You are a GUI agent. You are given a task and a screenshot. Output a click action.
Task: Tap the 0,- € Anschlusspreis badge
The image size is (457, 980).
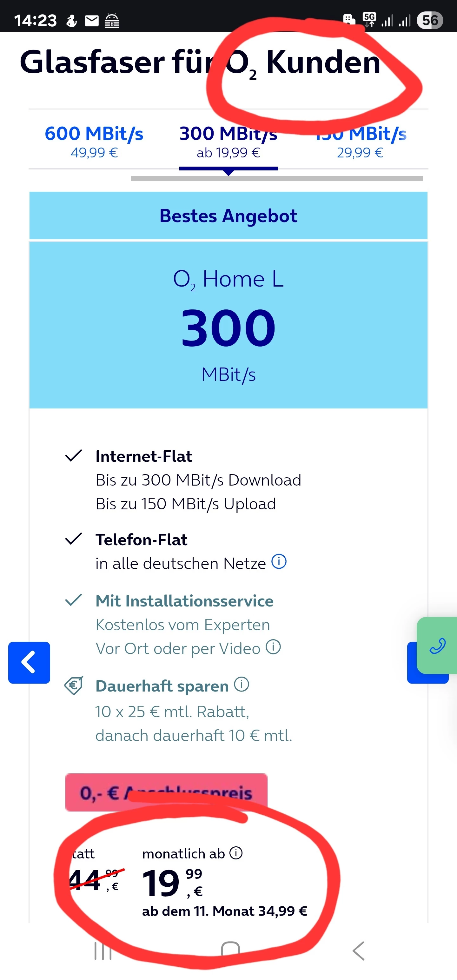pyautogui.click(x=166, y=792)
